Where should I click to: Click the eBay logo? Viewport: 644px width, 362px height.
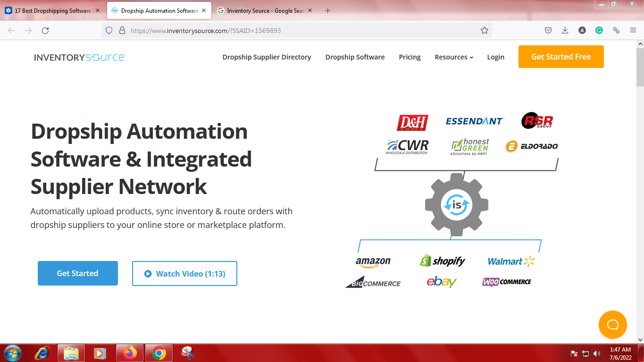click(442, 282)
